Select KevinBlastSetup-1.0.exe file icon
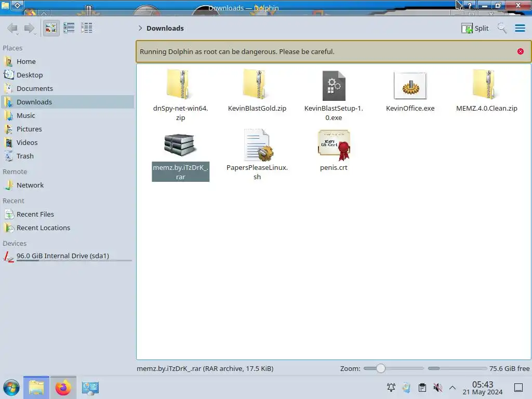 coord(334,86)
